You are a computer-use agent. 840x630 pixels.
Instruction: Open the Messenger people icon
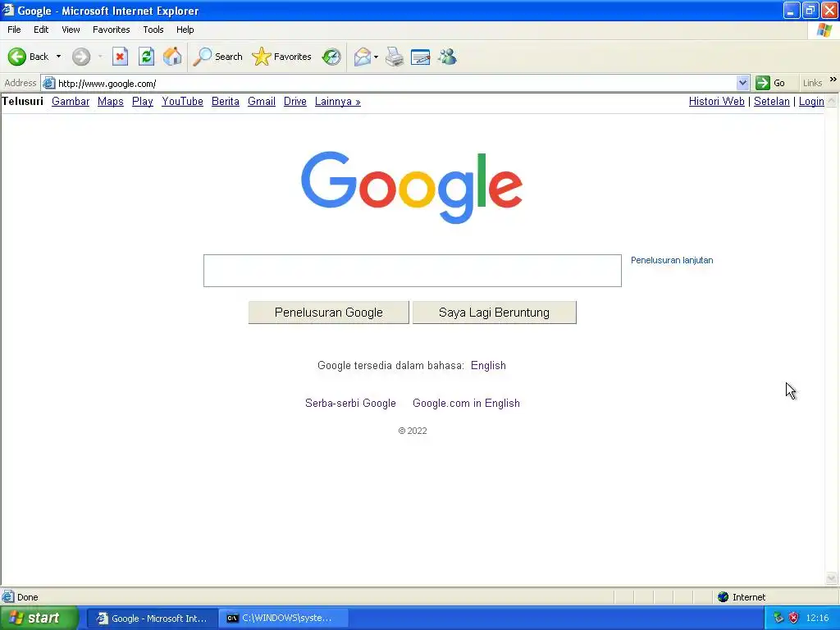pyautogui.click(x=447, y=57)
